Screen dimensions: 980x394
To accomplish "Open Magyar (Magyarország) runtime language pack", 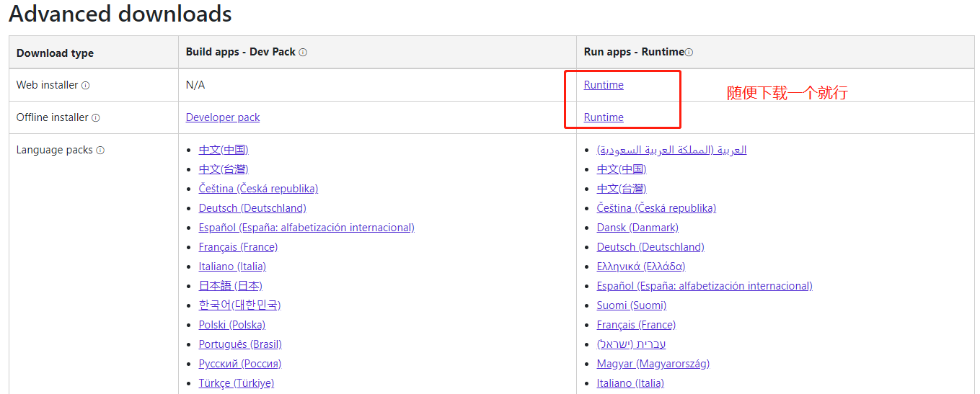I will [653, 364].
